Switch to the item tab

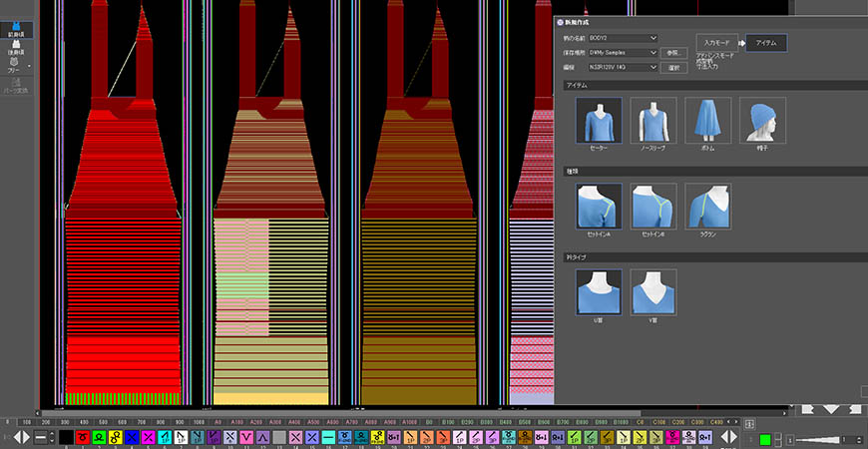tap(766, 44)
